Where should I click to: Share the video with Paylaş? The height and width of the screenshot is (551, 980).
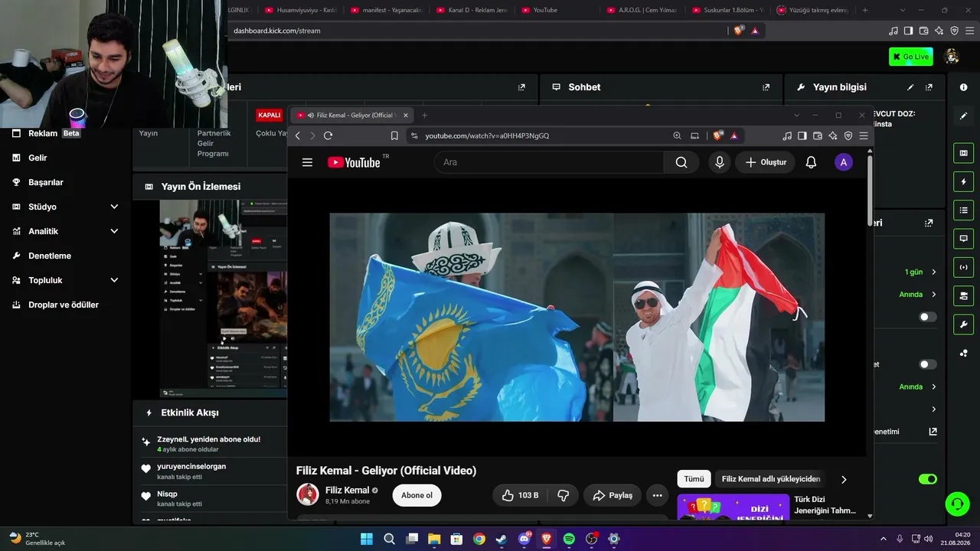[612, 495]
